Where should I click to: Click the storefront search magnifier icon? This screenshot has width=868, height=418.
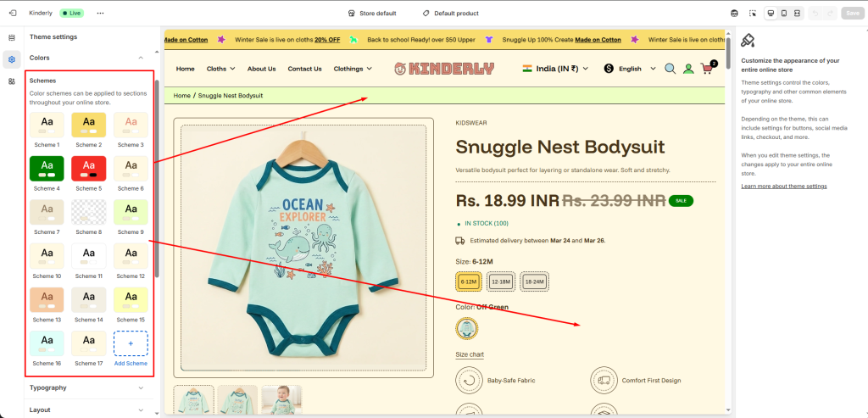pyautogui.click(x=670, y=69)
